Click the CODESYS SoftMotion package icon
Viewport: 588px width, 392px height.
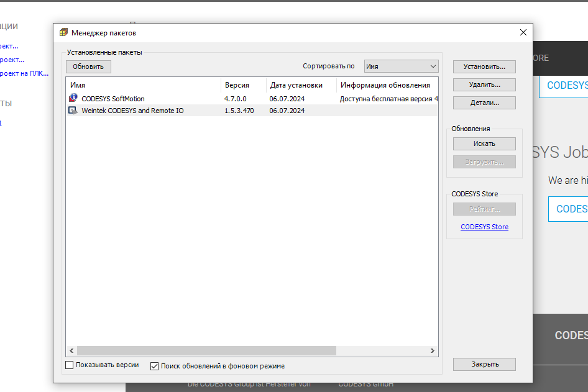pos(73,98)
